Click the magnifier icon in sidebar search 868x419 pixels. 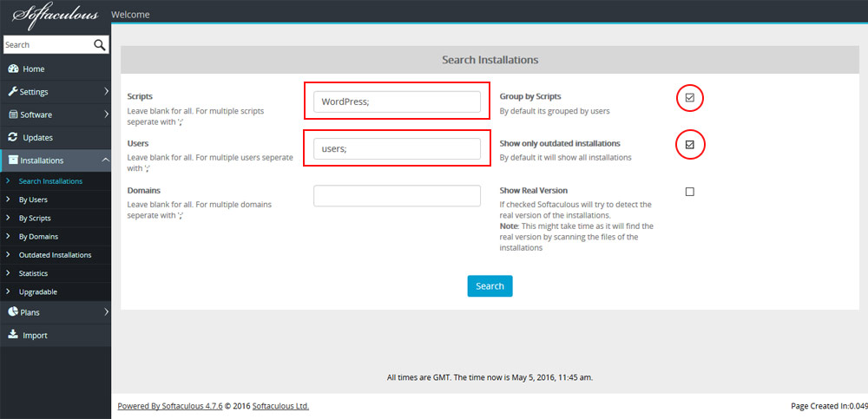100,45
